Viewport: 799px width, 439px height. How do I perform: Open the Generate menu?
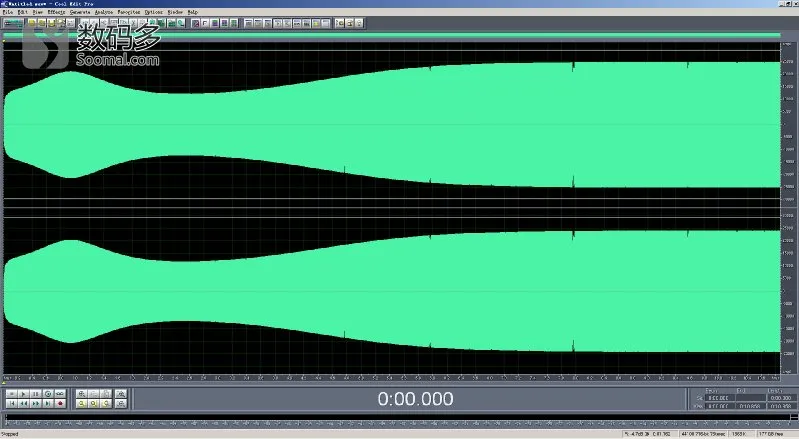coord(80,12)
